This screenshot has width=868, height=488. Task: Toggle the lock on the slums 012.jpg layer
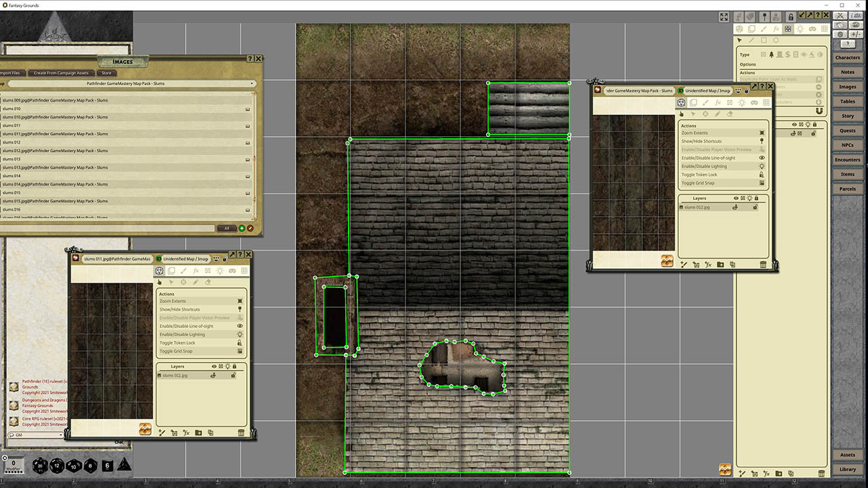pos(755,207)
